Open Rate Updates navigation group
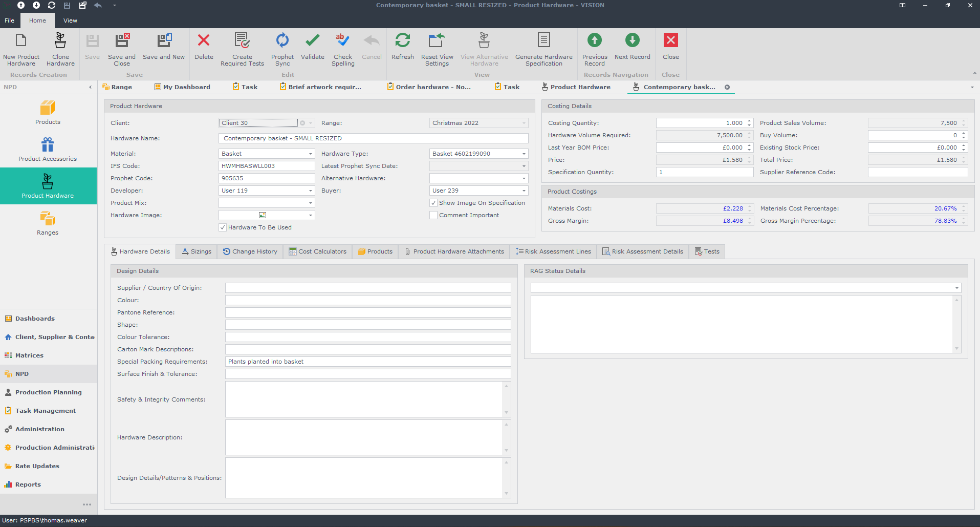Screen dimensions: 980x527 point(48,466)
